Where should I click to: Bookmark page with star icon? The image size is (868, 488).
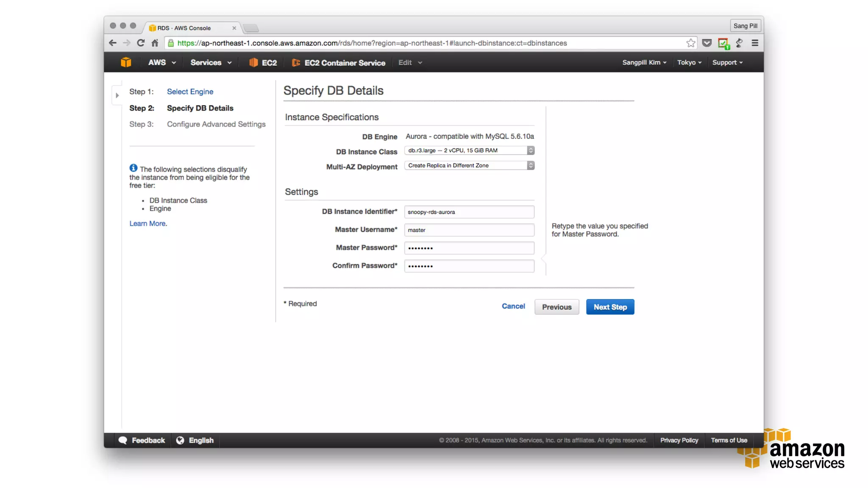coord(690,43)
